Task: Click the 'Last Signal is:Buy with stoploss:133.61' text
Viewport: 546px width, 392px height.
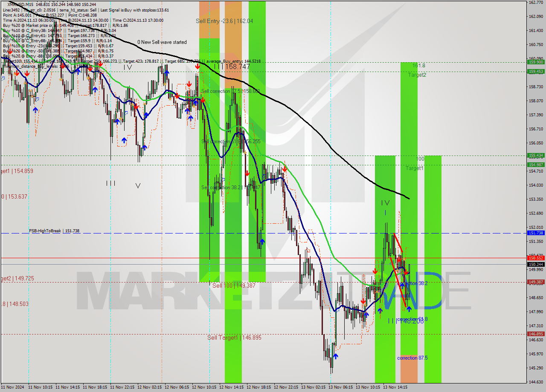Action: (x=134, y=10)
